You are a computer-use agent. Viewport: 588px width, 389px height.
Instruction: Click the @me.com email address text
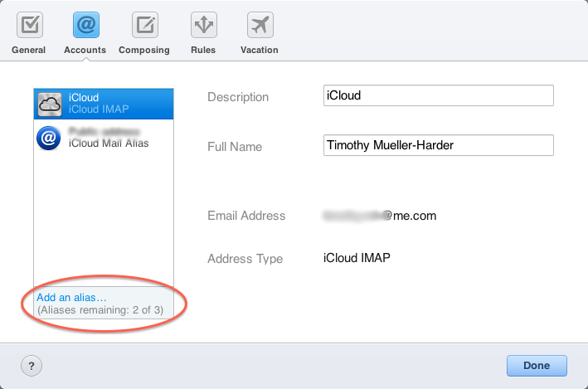click(x=380, y=216)
